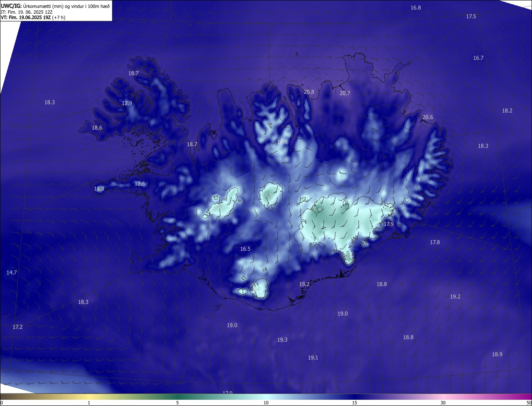Click the 16.7 value on the map
The image size is (532, 406).
click(x=478, y=58)
